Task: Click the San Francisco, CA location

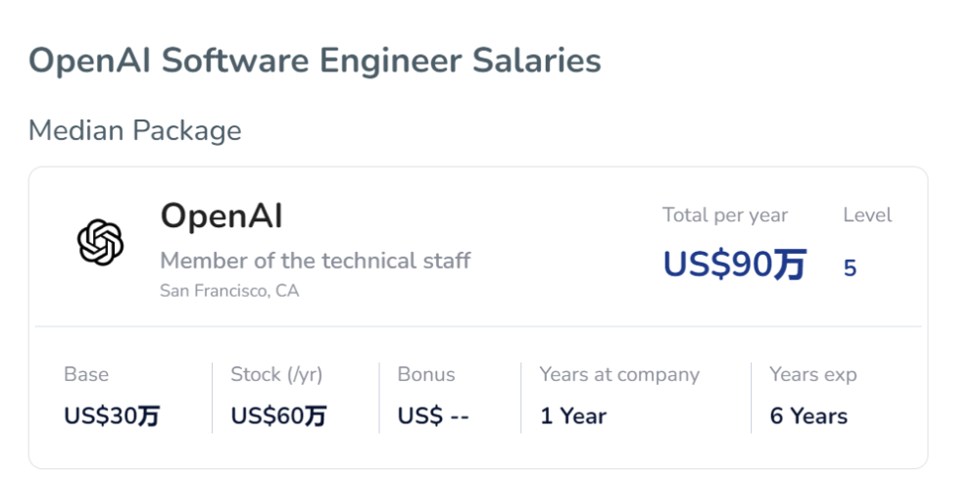Action: [x=229, y=291]
